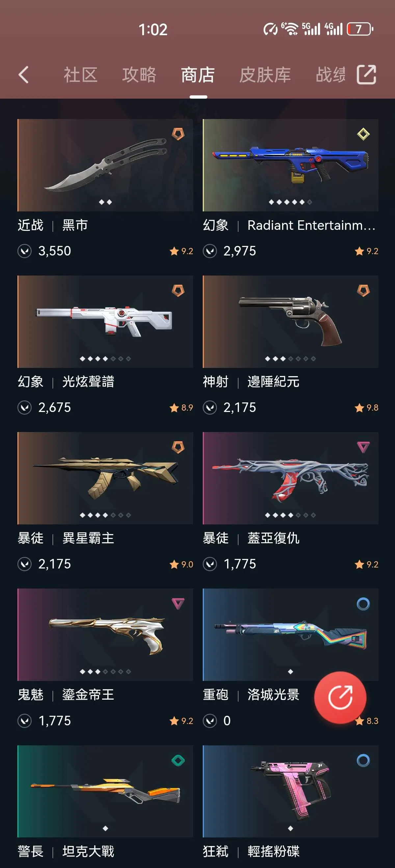Tap the pink triangle tier icon on 蓋亞復仇
This screenshot has height=868, width=395.
click(x=363, y=447)
